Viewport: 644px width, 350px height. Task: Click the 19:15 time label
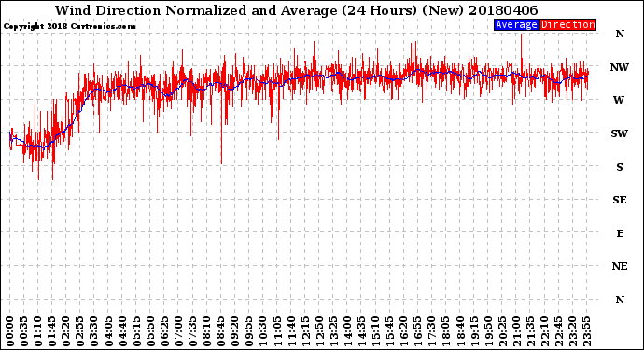click(474, 331)
